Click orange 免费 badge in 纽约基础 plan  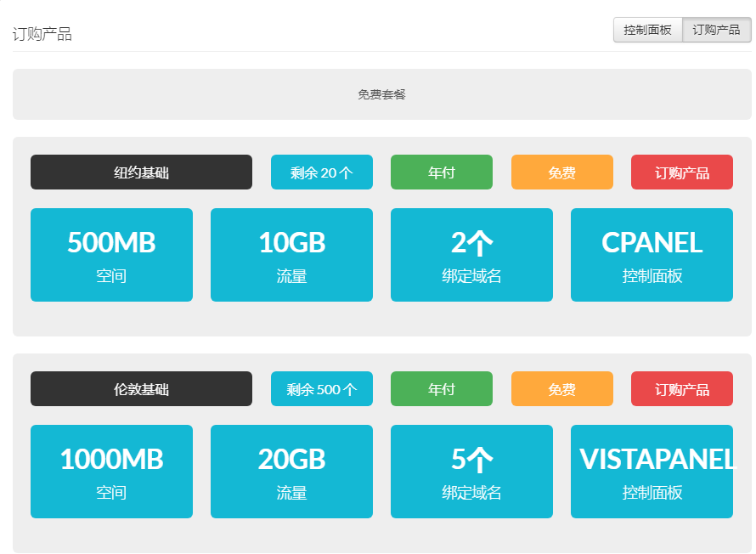tap(562, 172)
